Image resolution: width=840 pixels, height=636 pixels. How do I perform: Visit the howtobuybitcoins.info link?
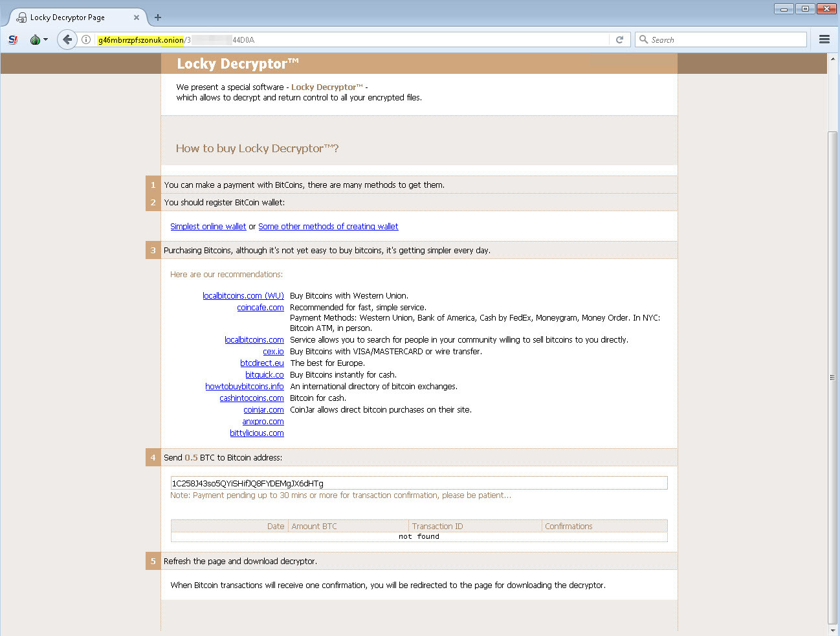(x=244, y=387)
